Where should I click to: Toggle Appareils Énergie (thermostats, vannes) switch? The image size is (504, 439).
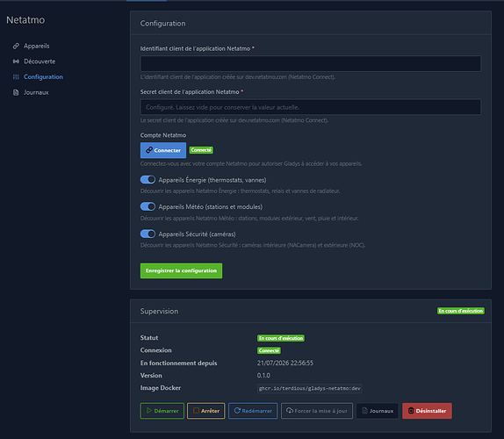tap(148, 180)
